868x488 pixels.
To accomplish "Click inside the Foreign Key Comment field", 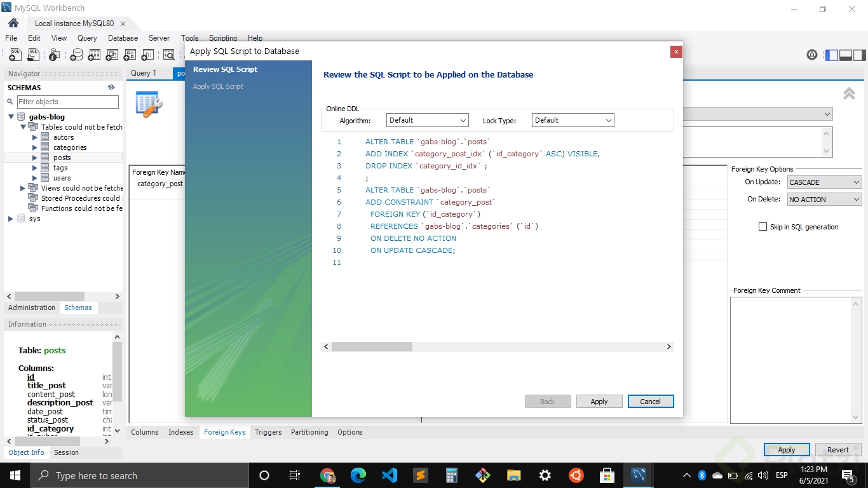I will click(794, 356).
